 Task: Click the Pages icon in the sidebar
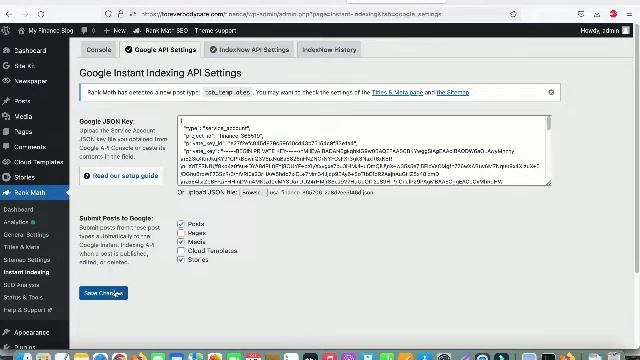click(x=6, y=131)
